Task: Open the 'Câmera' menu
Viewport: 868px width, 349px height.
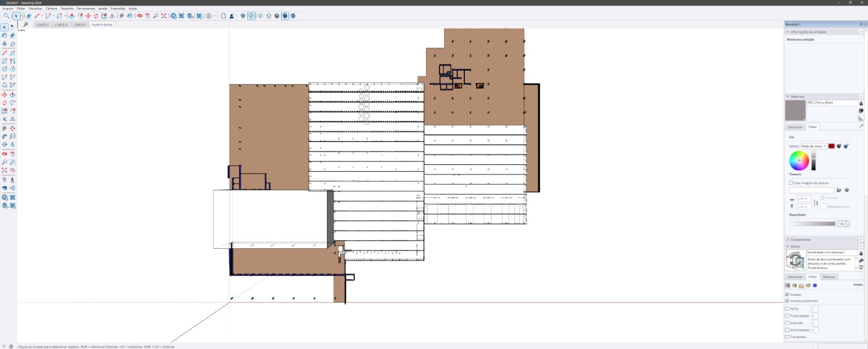Action: tap(52, 9)
